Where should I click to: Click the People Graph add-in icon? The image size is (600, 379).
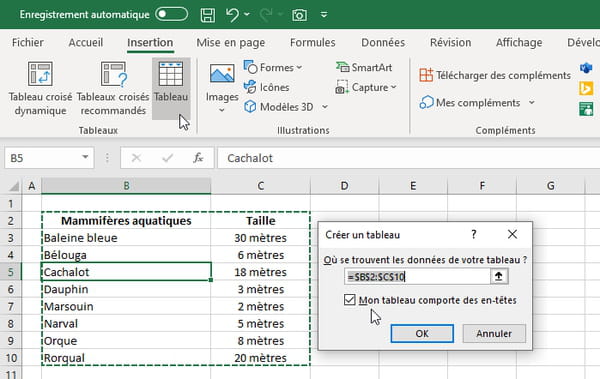click(586, 109)
